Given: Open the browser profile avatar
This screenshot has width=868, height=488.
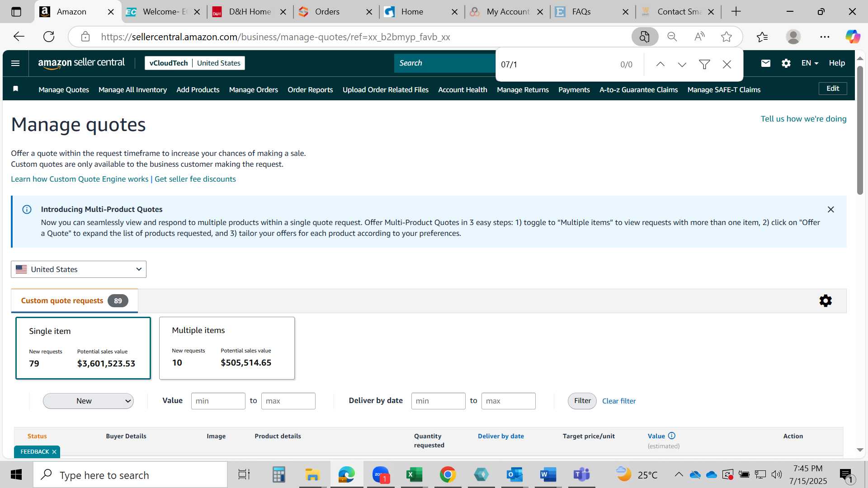Looking at the screenshot, I should (793, 37).
